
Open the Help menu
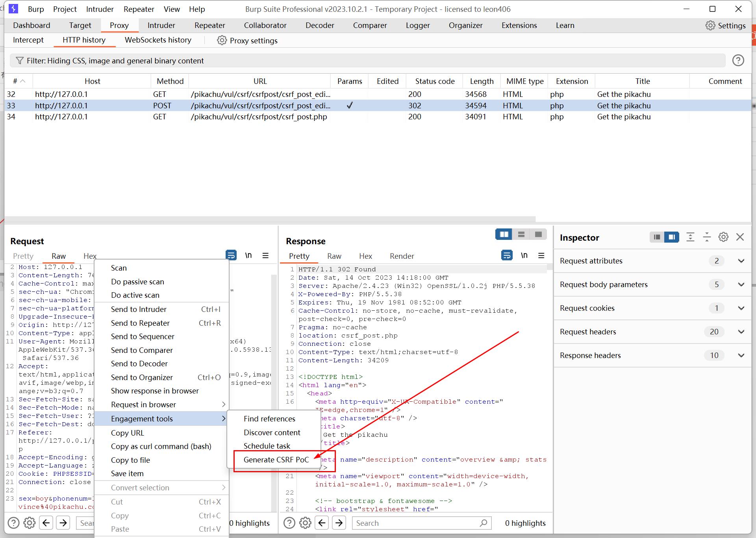click(197, 9)
